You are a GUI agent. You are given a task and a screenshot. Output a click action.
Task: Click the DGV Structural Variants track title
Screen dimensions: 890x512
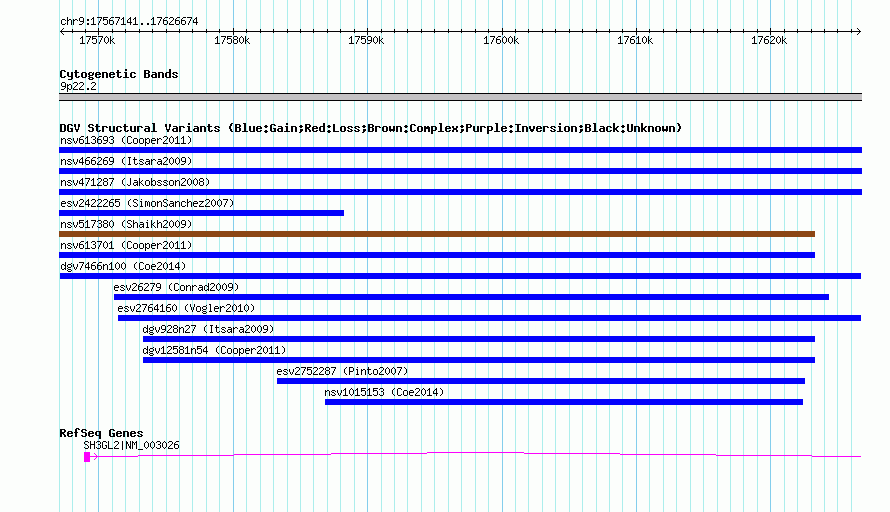[x=371, y=128]
